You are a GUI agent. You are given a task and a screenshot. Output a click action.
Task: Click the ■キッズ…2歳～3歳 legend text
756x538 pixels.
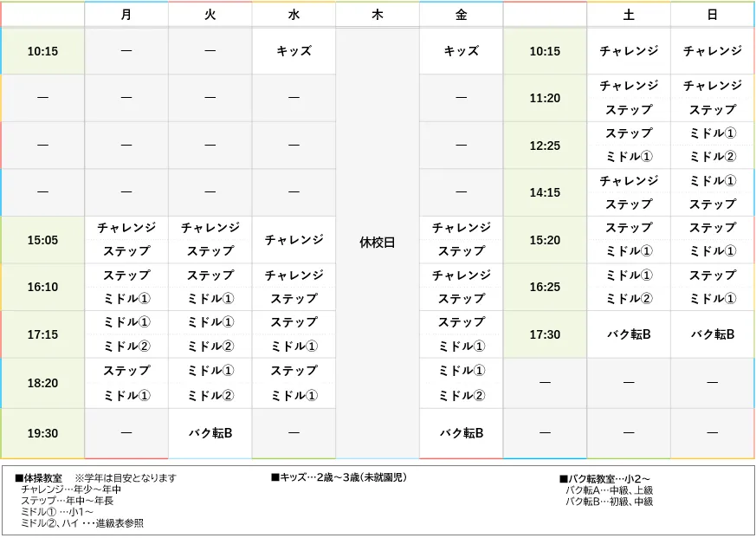point(336,476)
